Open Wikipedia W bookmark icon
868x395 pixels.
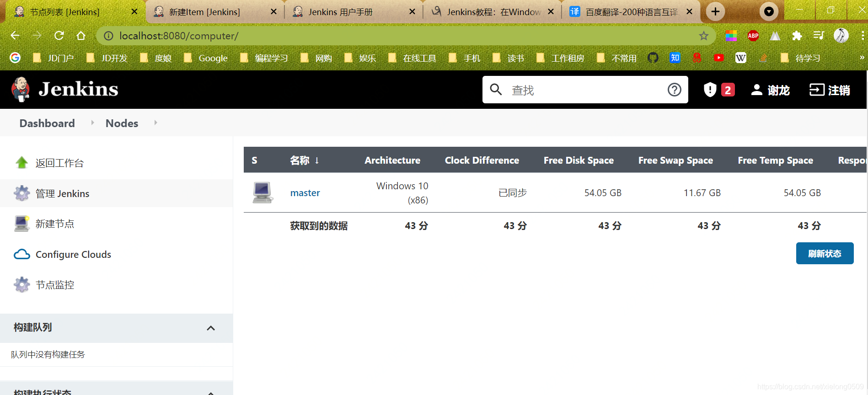coord(741,58)
